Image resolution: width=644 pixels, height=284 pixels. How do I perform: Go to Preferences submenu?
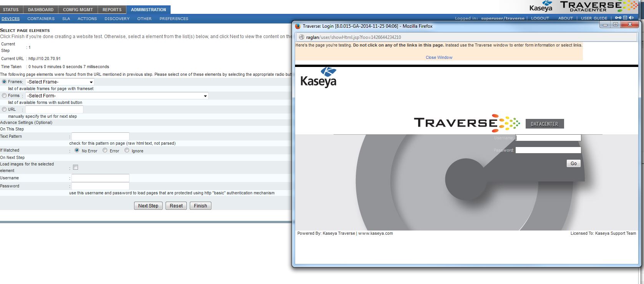point(174,18)
